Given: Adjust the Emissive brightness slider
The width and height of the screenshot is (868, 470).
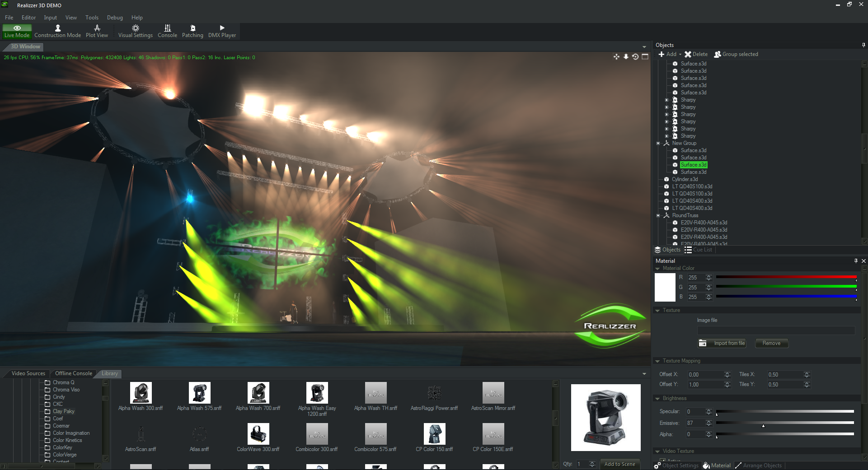Looking at the screenshot, I should [785, 423].
